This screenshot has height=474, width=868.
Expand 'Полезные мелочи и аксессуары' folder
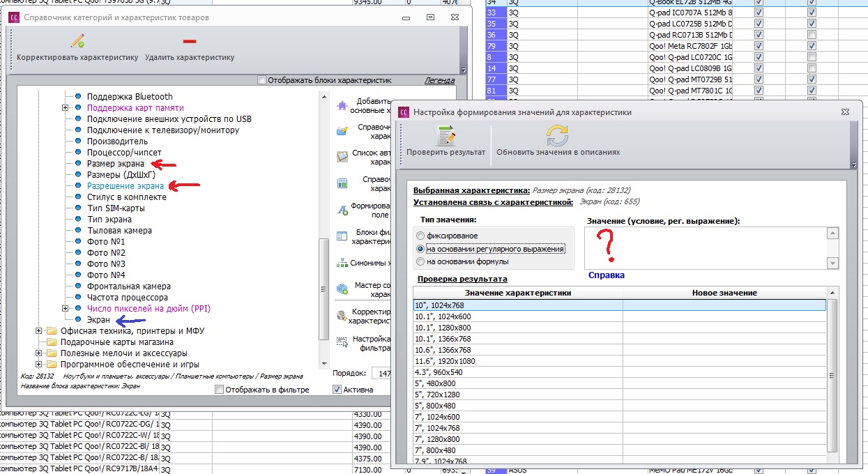tap(38, 353)
